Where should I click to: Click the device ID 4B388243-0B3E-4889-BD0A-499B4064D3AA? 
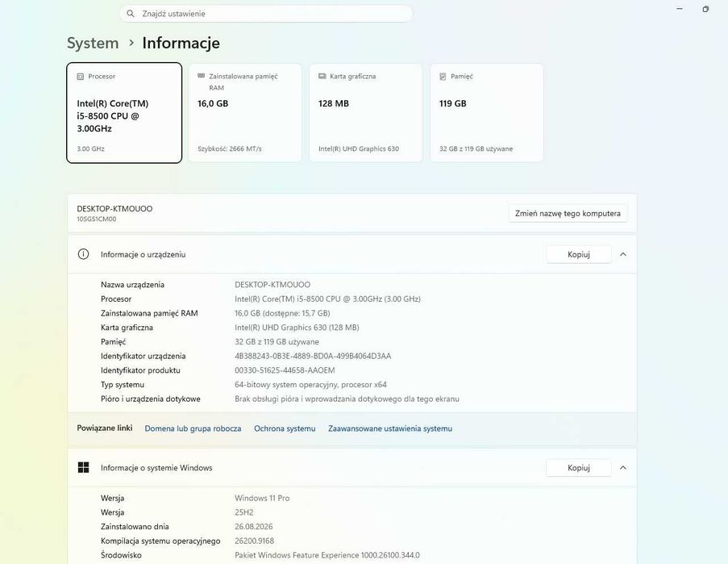pos(313,356)
